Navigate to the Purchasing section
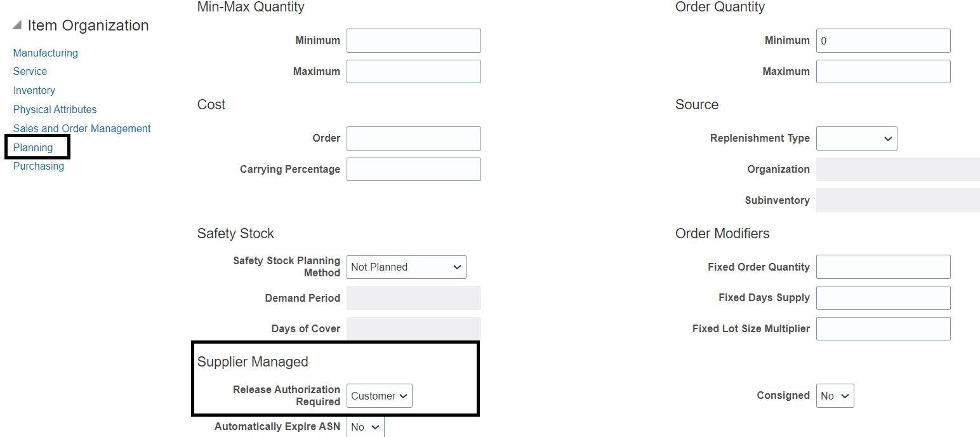 tap(38, 166)
